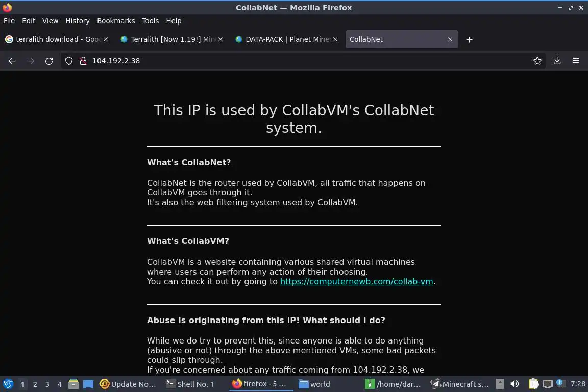The height and width of the screenshot is (392, 588).
Task: Open the Bookmarks menu
Action: point(116,21)
